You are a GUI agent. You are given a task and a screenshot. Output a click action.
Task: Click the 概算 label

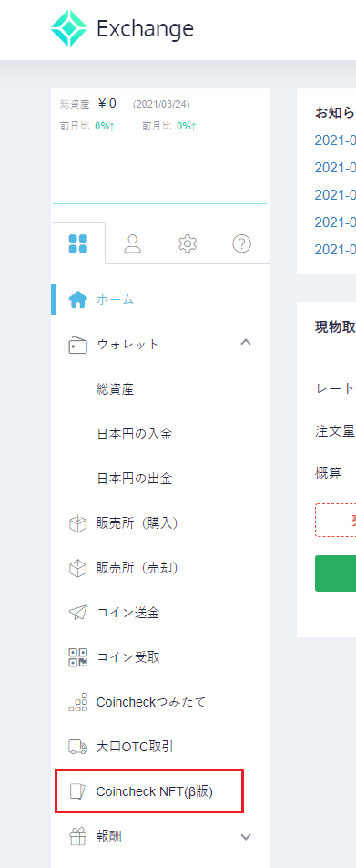(328, 472)
